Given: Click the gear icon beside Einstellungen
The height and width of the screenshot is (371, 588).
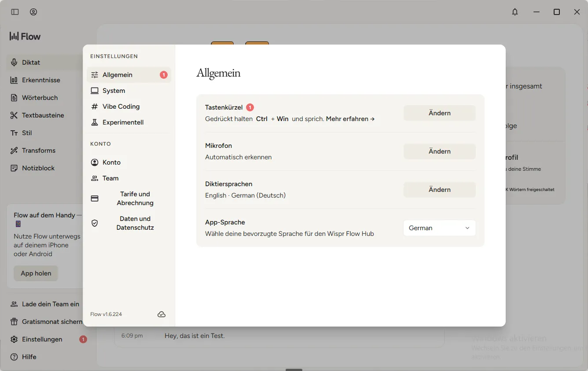Looking at the screenshot, I should click(x=14, y=339).
